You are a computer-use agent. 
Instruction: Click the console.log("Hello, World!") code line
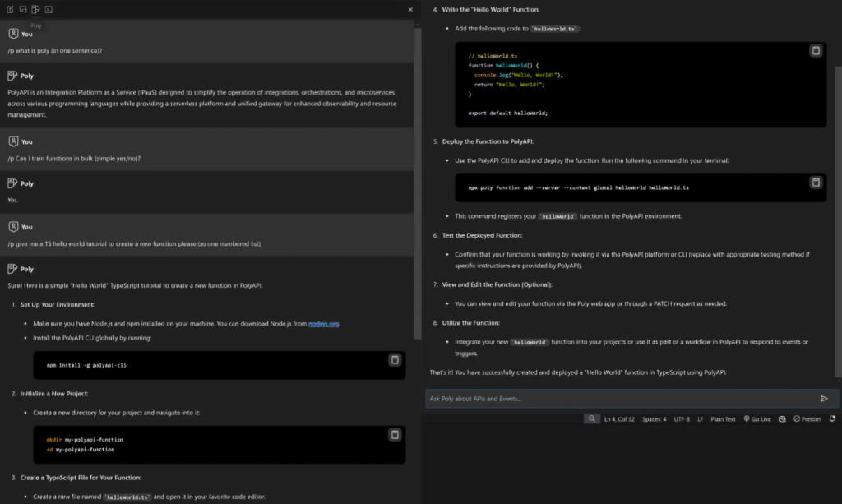[519, 75]
